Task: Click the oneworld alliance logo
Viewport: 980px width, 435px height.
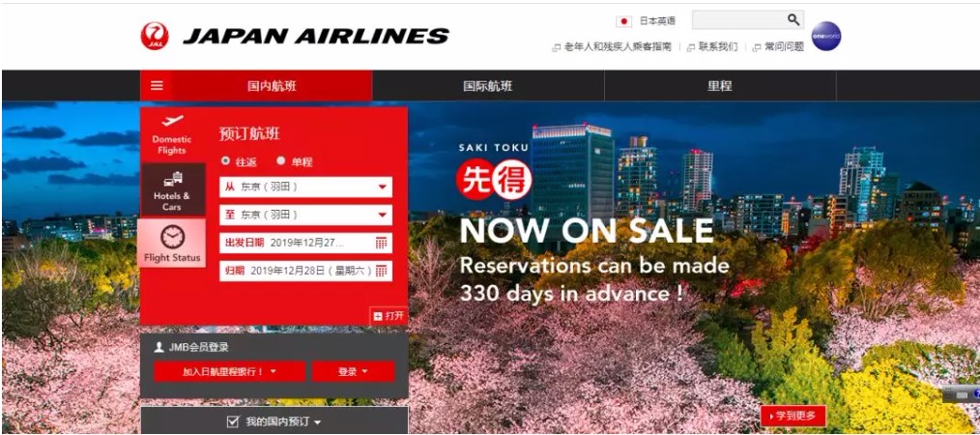Action: 825,37
